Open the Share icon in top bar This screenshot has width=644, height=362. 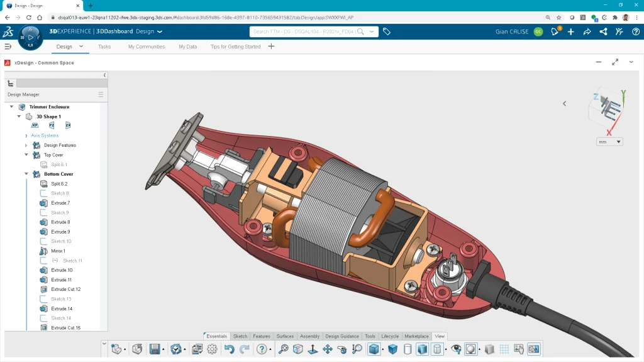[x=587, y=31]
